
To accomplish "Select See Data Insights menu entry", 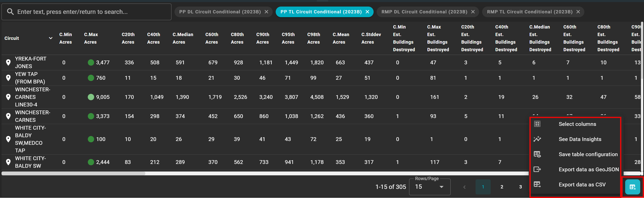I will pos(580,139).
